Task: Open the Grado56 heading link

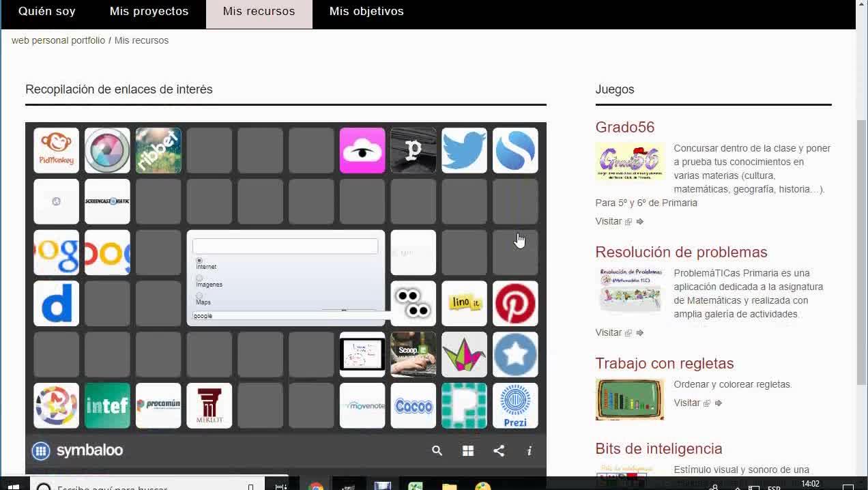Action: tap(624, 127)
